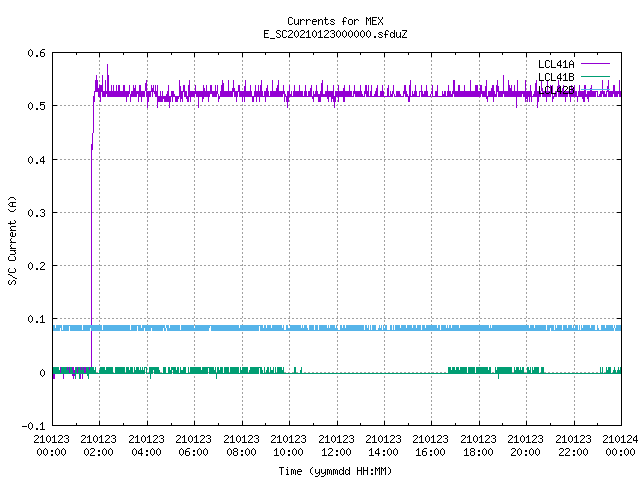640x480 pixels.
Task: Click the 0.6 y-axis tick label
Action: [36, 53]
